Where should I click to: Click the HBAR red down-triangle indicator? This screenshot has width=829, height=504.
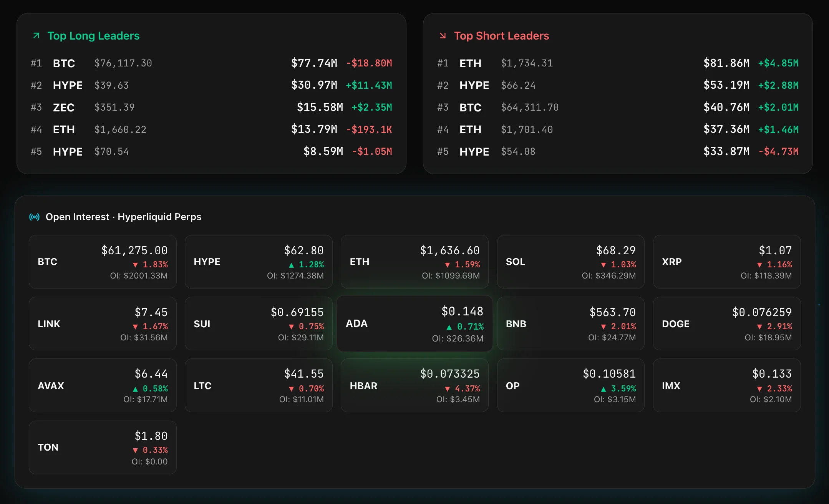click(x=448, y=389)
